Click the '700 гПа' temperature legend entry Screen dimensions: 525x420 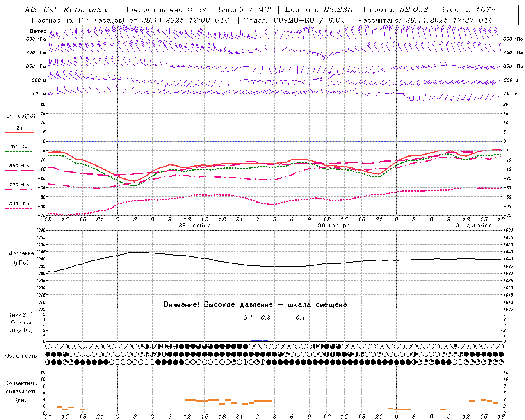(x=19, y=185)
